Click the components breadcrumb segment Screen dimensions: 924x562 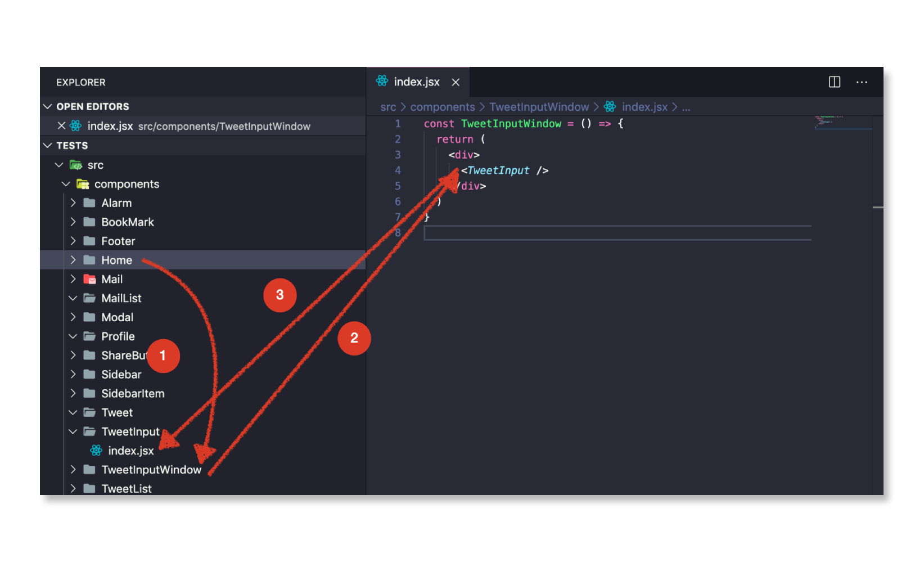(x=442, y=107)
